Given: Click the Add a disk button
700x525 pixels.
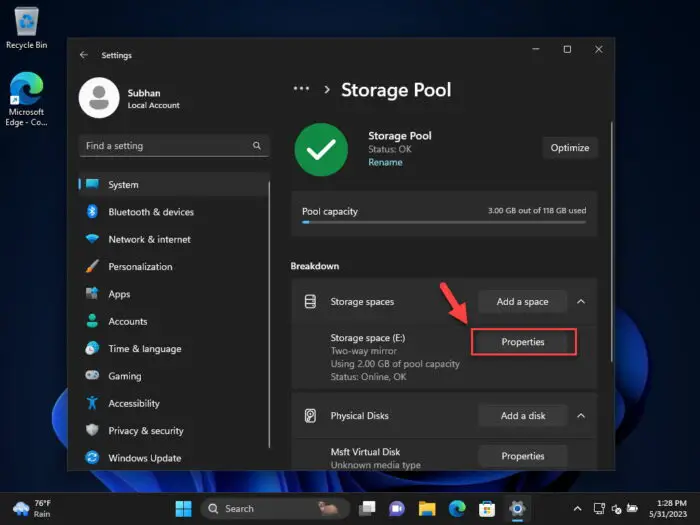Looking at the screenshot, I should point(523,416).
